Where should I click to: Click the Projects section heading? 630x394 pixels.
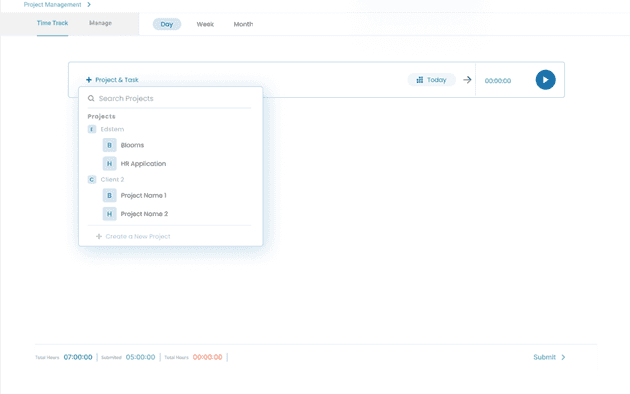click(101, 116)
